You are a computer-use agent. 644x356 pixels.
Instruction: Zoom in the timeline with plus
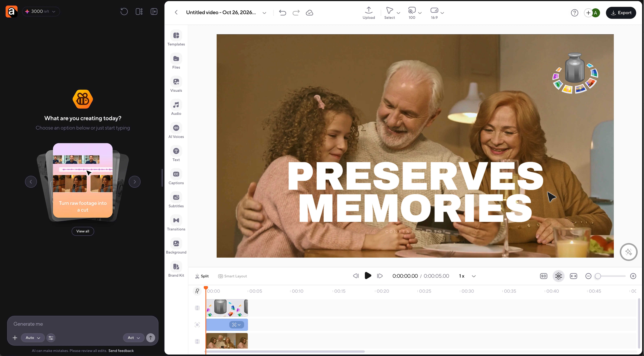(633, 276)
